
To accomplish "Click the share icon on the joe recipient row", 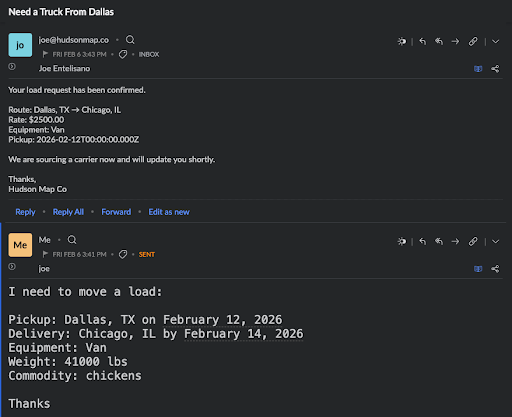I will 495,269.
